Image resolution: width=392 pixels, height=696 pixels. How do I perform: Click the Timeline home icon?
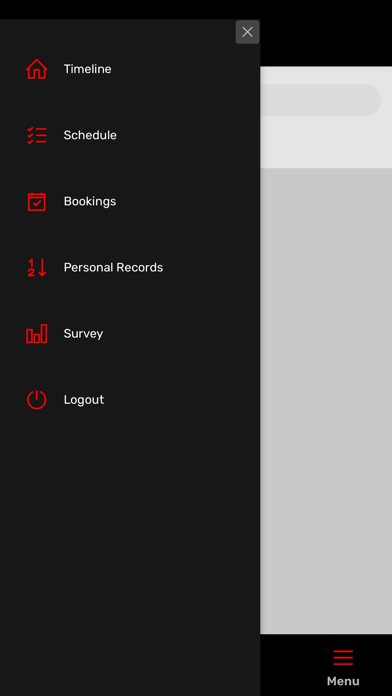pyautogui.click(x=36, y=69)
